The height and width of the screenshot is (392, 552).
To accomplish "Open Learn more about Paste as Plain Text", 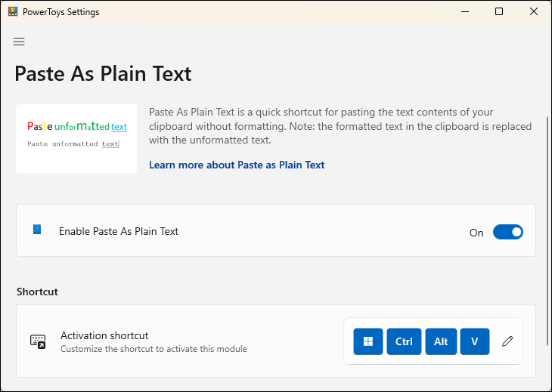I will [x=237, y=165].
